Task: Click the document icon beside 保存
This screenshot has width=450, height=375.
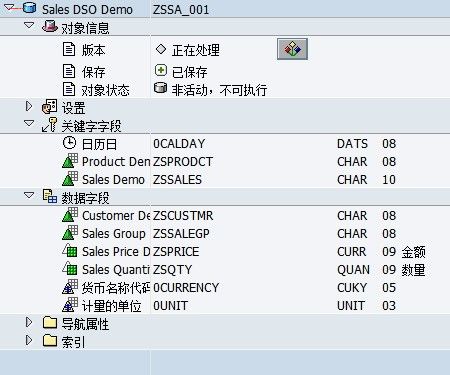Action: pyautogui.click(x=69, y=71)
